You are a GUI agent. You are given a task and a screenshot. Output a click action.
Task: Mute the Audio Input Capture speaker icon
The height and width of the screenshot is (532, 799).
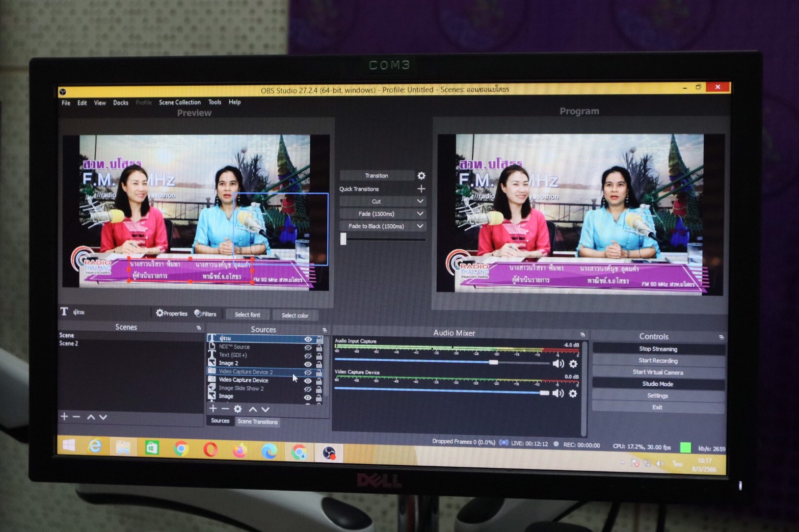click(x=558, y=363)
